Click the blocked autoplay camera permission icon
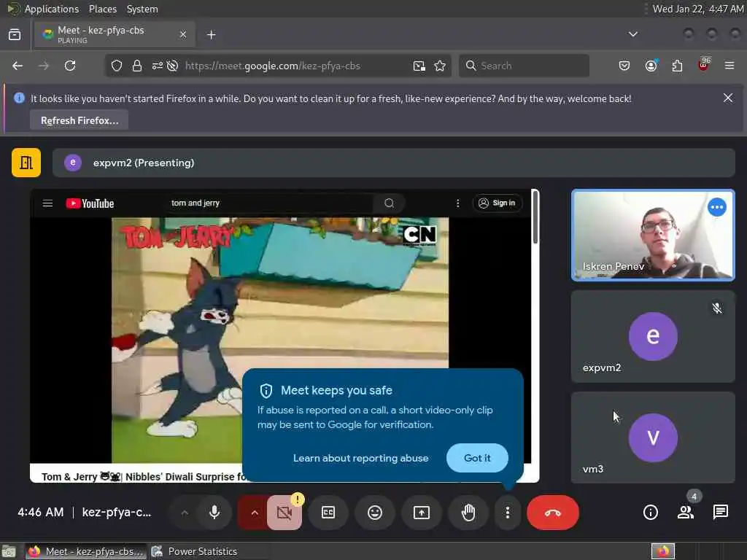The width and height of the screenshot is (747, 560). pos(173,66)
